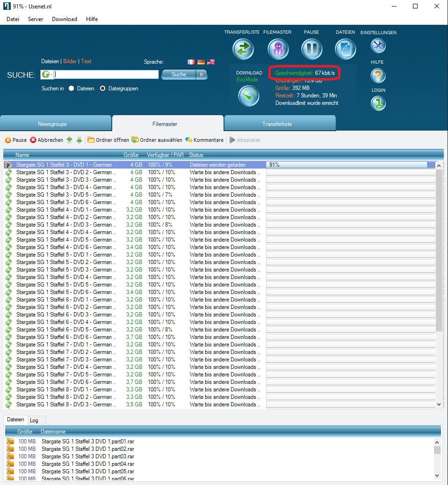Image resolution: width=448 pixels, height=485 pixels.
Task: Open the Transferliste round icon
Action: 243,49
